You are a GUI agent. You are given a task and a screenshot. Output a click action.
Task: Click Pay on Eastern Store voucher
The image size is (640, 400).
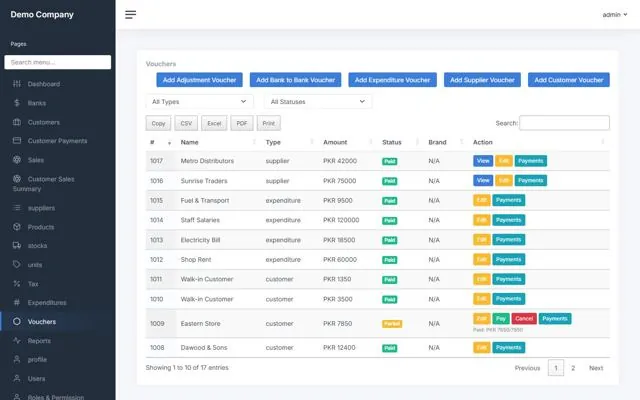pos(501,318)
